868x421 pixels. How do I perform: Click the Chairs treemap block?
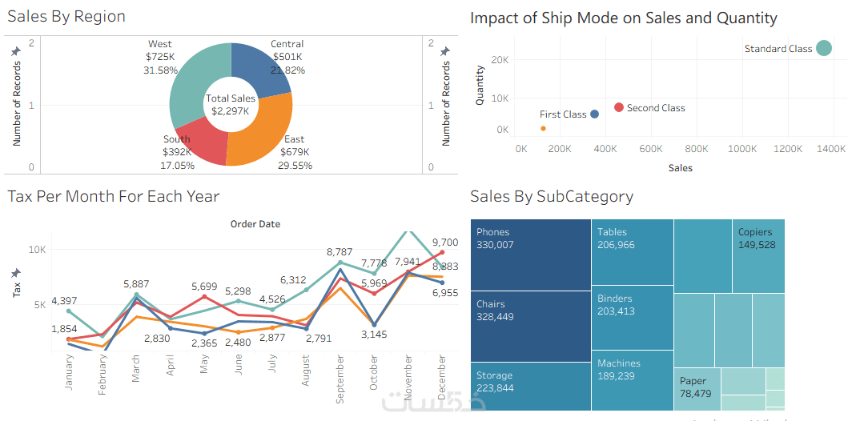(x=530, y=325)
